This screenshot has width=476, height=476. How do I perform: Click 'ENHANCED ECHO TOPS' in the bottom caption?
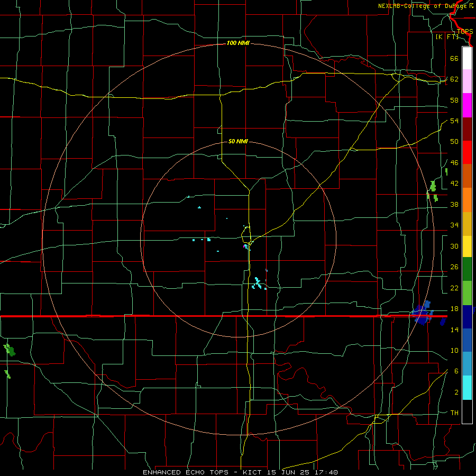point(186,472)
